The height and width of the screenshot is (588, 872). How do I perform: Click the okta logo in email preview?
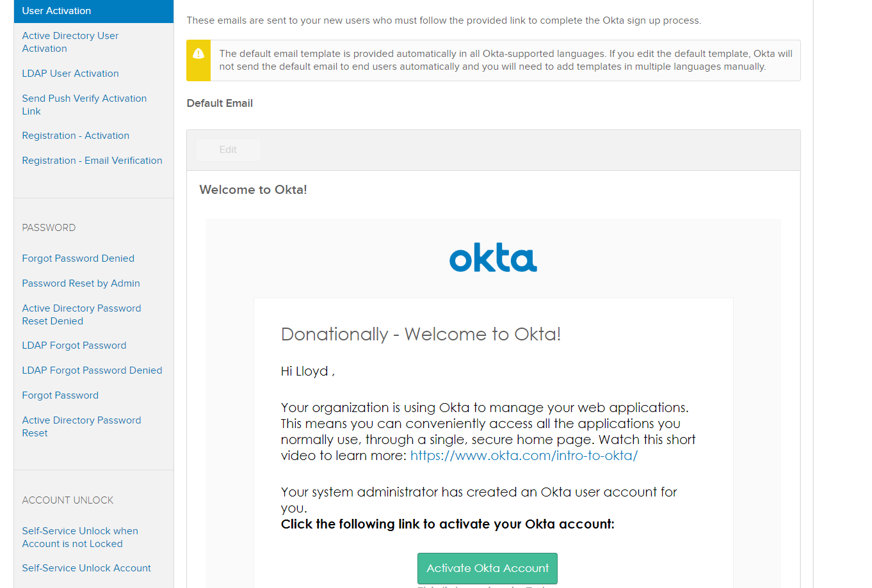493,257
